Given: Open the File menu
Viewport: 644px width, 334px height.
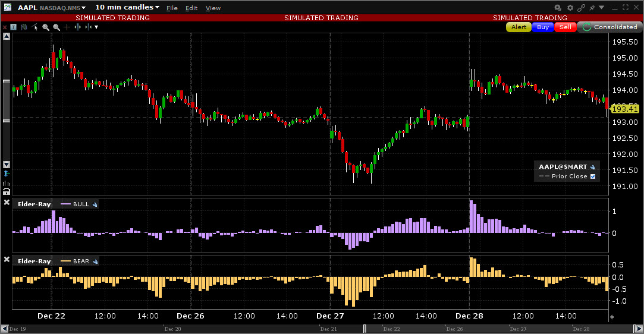Looking at the screenshot, I should [172, 8].
